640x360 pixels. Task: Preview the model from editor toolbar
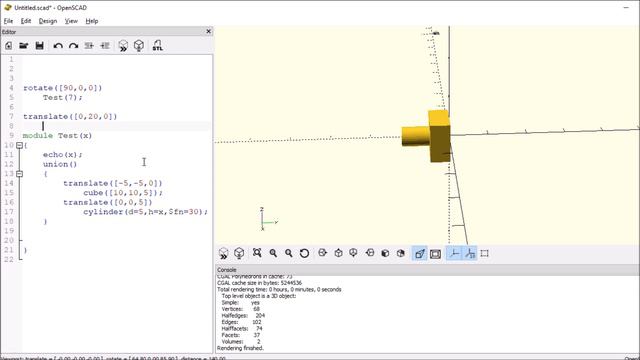pyautogui.click(x=123, y=46)
